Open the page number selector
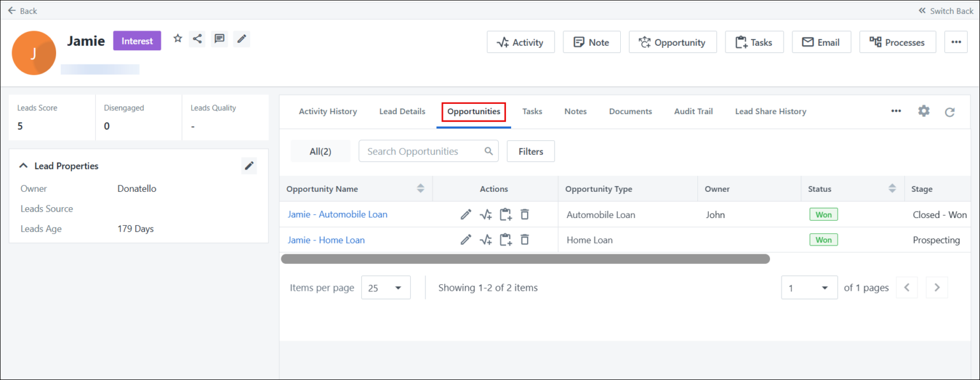This screenshot has width=980, height=380. (809, 287)
